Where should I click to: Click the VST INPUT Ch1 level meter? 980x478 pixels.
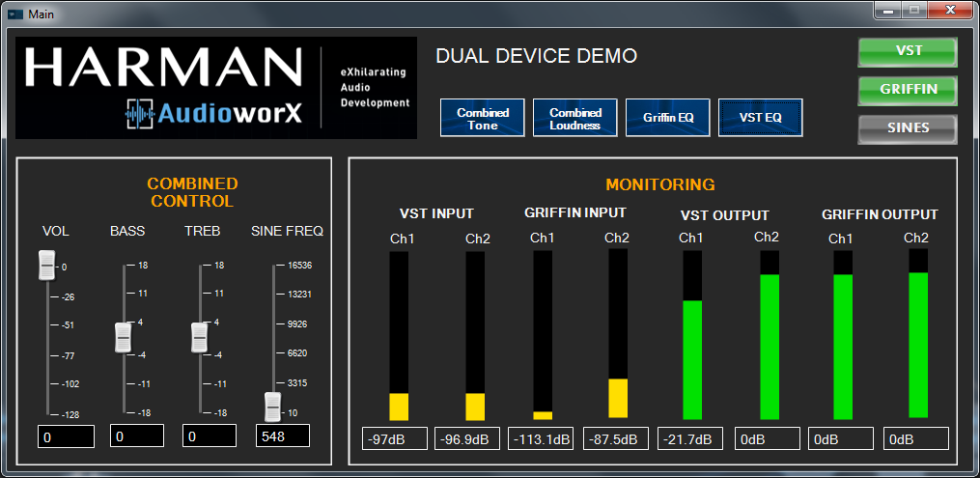coord(399,336)
